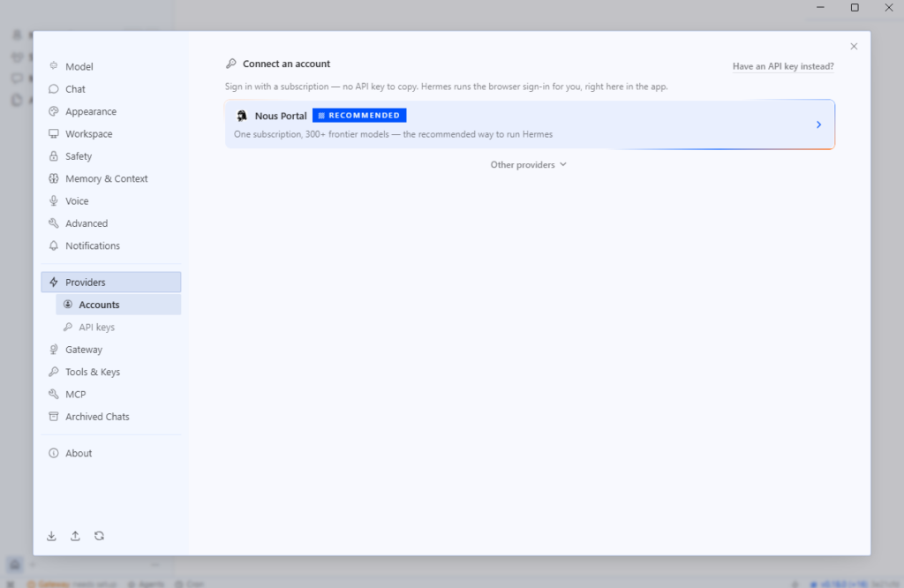Click 'Have an API key instead?' link
This screenshot has width=904, height=588.
[x=783, y=66]
